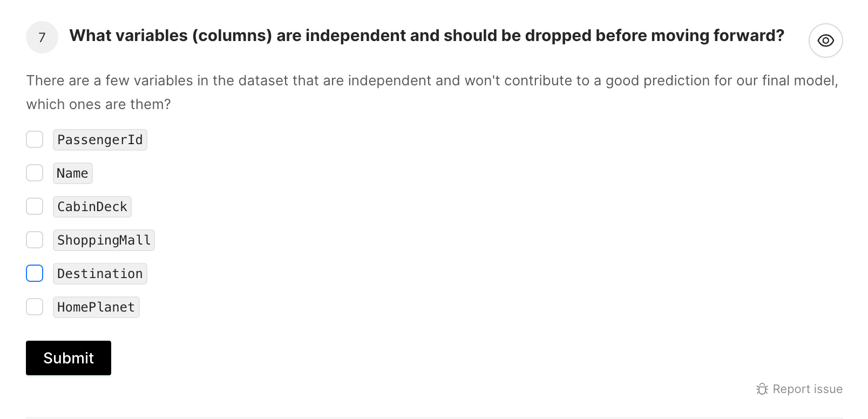Select the ShoppingMall checkbox
The image size is (868, 419).
pyautogui.click(x=35, y=240)
